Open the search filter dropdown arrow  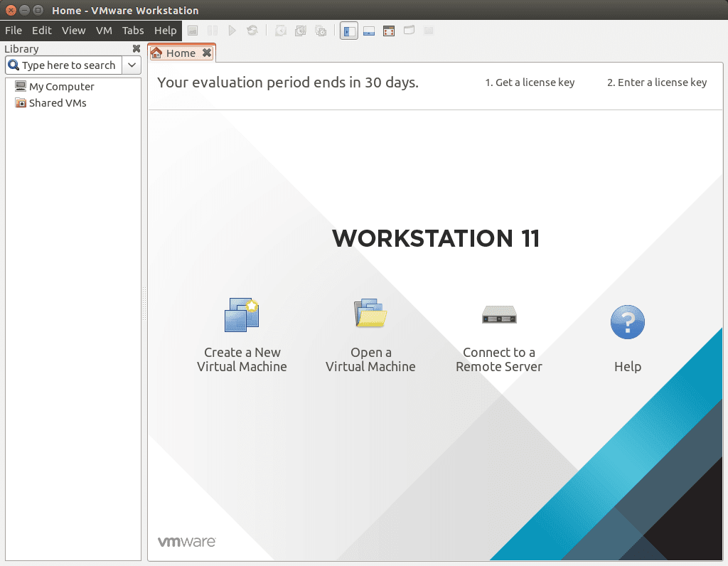click(x=132, y=65)
